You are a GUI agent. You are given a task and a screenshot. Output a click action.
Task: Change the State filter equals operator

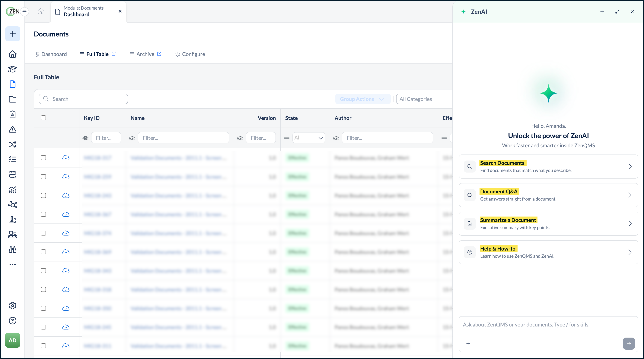pyautogui.click(x=287, y=138)
